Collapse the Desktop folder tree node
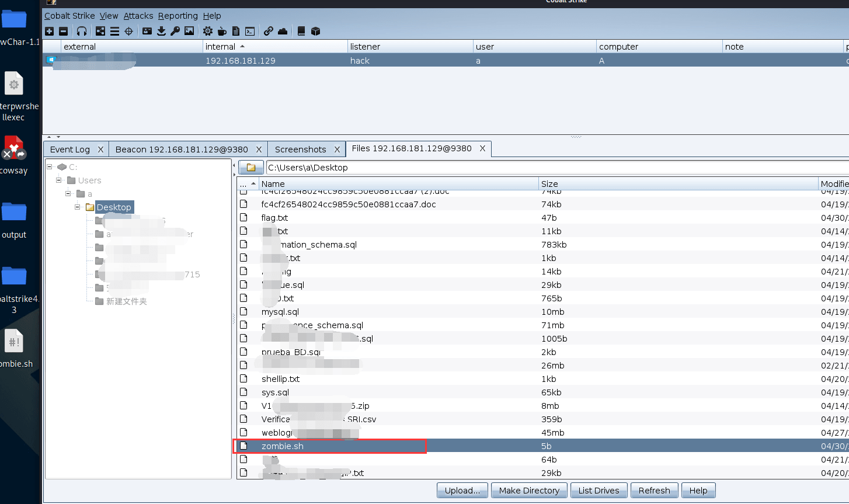Screen dimensions: 849x504 coord(77,207)
